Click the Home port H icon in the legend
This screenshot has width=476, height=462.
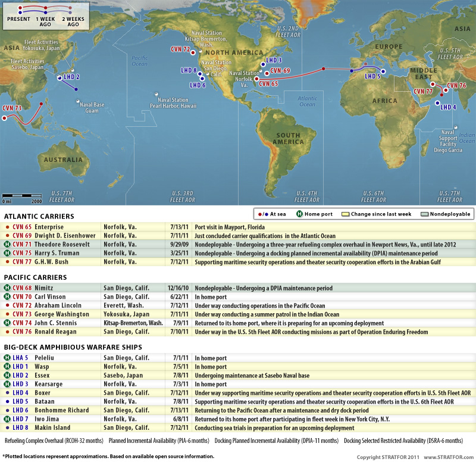click(299, 214)
